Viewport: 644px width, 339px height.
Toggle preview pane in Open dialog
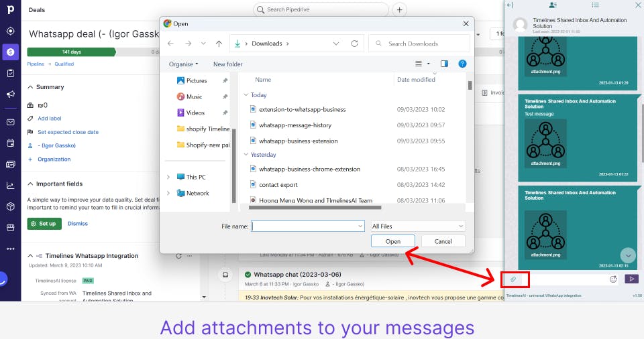pos(444,64)
